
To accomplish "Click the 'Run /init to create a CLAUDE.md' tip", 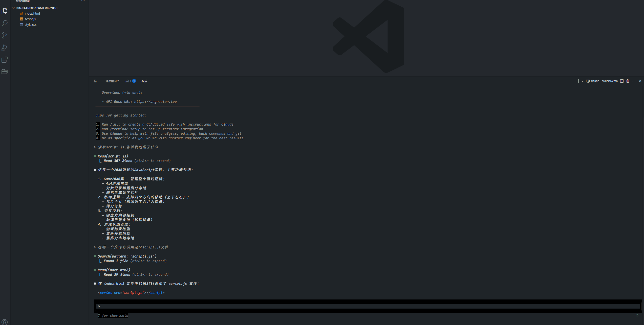I will click(165, 124).
